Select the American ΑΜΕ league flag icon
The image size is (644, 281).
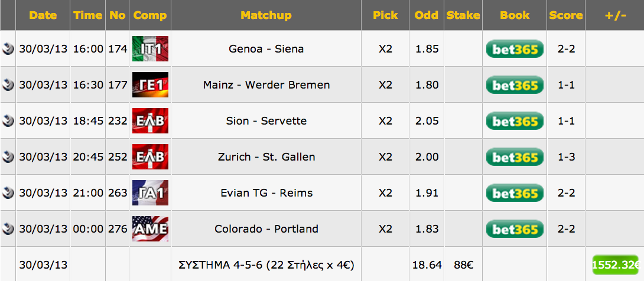click(x=150, y=229)
